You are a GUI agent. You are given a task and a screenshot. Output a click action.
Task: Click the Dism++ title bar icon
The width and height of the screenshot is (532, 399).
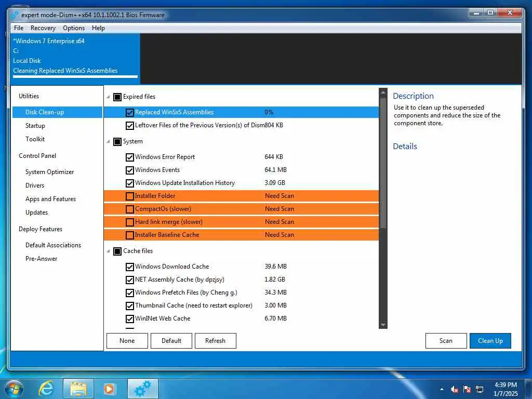(x=14, y=15)
